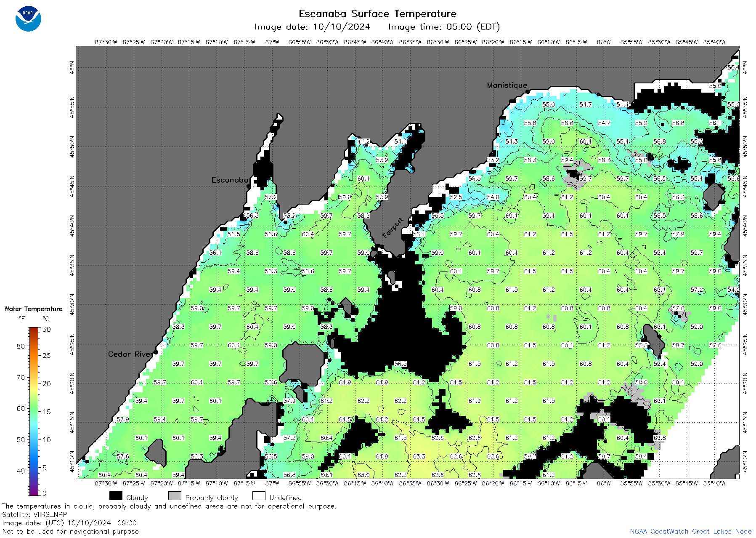Click the Escanaba city label
Screen dimensions: 756x538
coord(230,180)
